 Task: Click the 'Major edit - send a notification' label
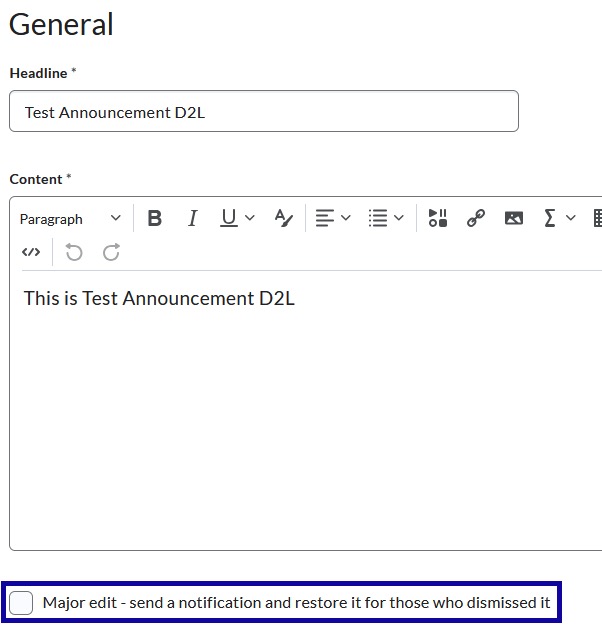pyautogui.click(x=296, y=603)
